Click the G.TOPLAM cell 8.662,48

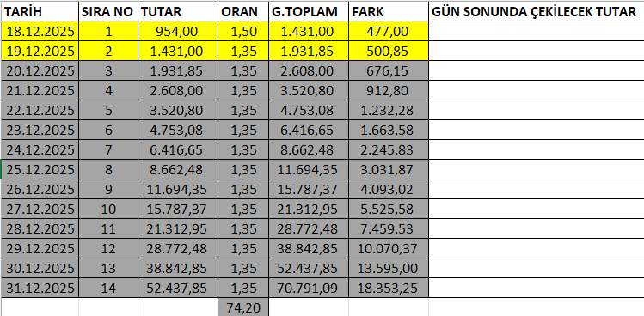309,149
